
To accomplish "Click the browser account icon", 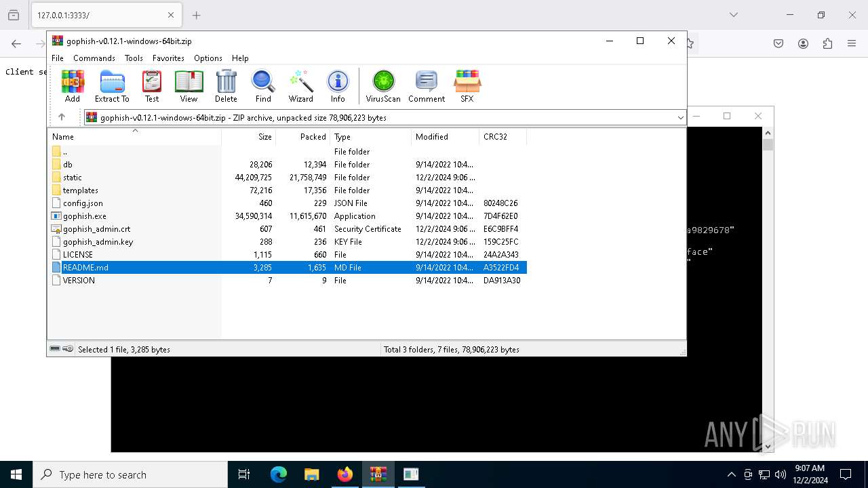I will coord(803,43).
